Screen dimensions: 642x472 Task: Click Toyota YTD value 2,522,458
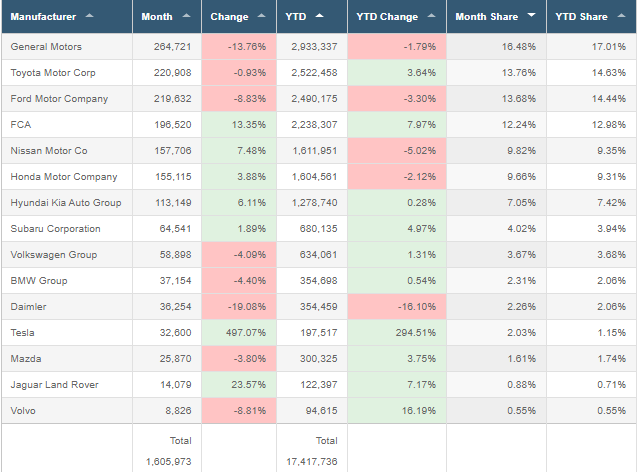[x=314, y=73]
